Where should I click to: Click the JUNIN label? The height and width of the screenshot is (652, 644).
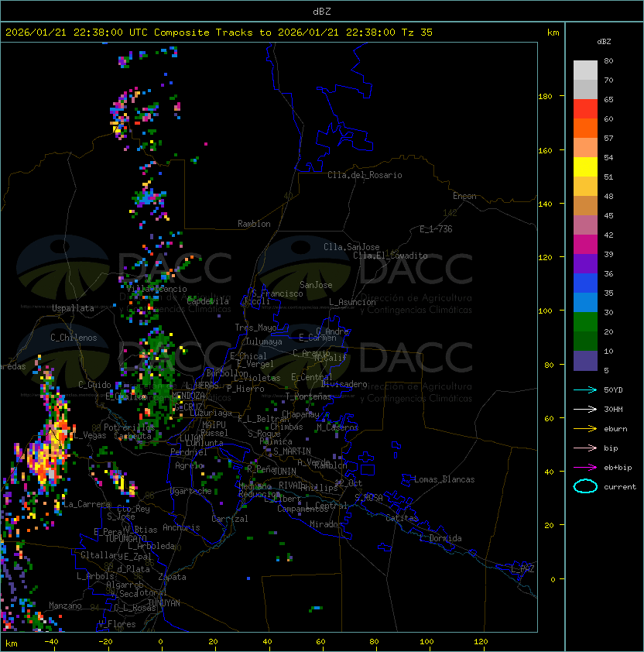[x=284, y=471]
